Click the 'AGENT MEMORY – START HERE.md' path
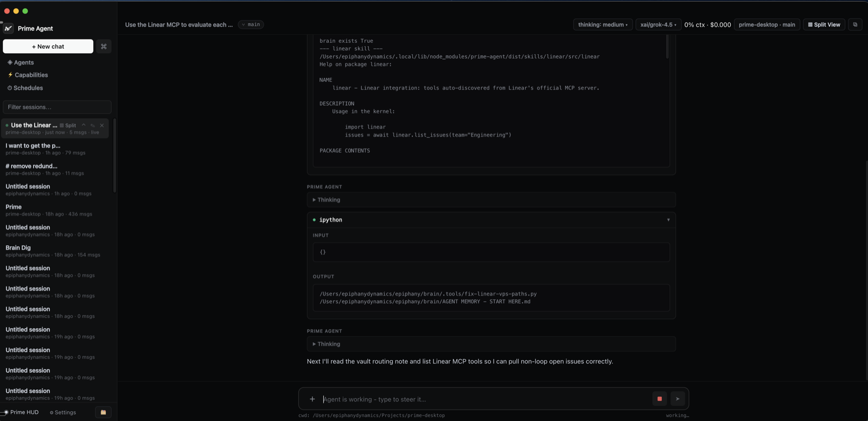Viewport: 868px width, 421px height. tap(425, 302)
